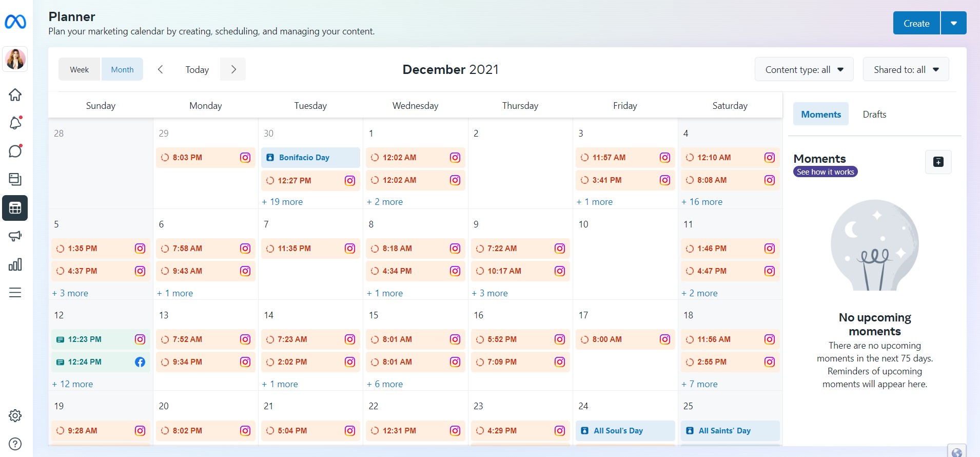Click add moment plus icon
980x457 pixels.
pyautogui.click(x=938, y=162)
